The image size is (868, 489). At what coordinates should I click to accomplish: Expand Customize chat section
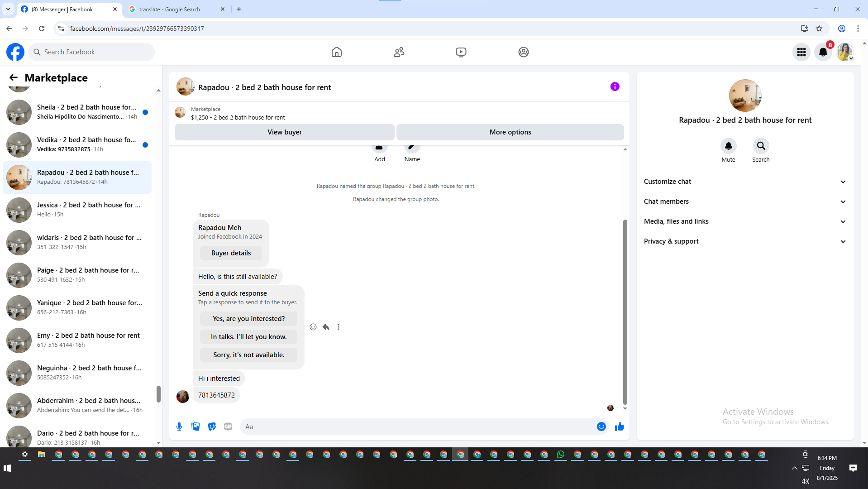(x=745, y=182)
